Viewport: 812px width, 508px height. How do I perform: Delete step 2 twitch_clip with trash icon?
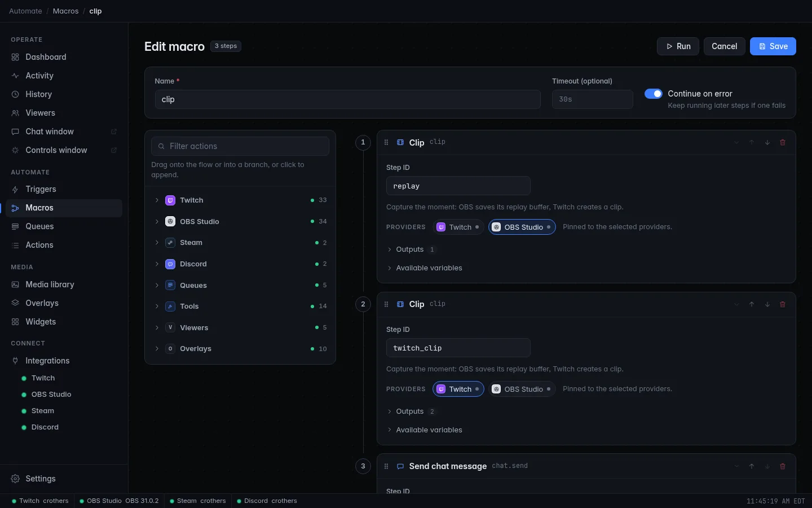783,304
